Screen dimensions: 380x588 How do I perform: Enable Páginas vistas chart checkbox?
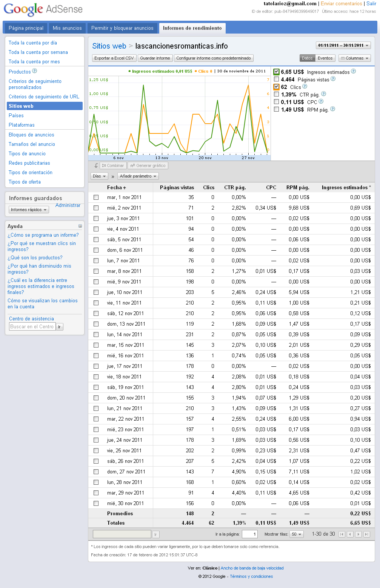point(277,79)
